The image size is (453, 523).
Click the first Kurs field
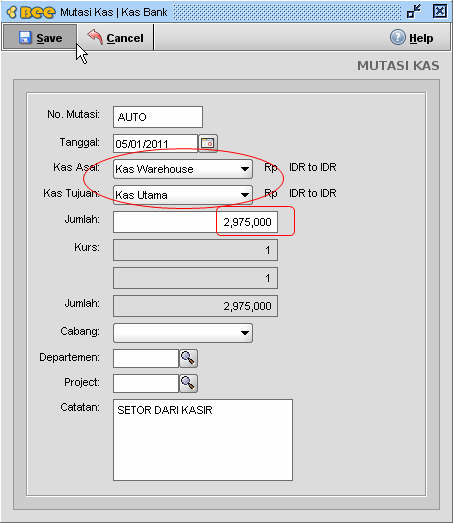click(x=195, y=250)
